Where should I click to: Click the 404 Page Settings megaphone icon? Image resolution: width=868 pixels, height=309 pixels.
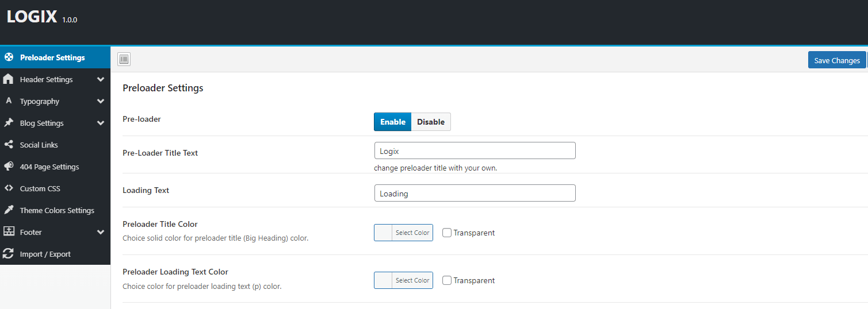[9, 167]
